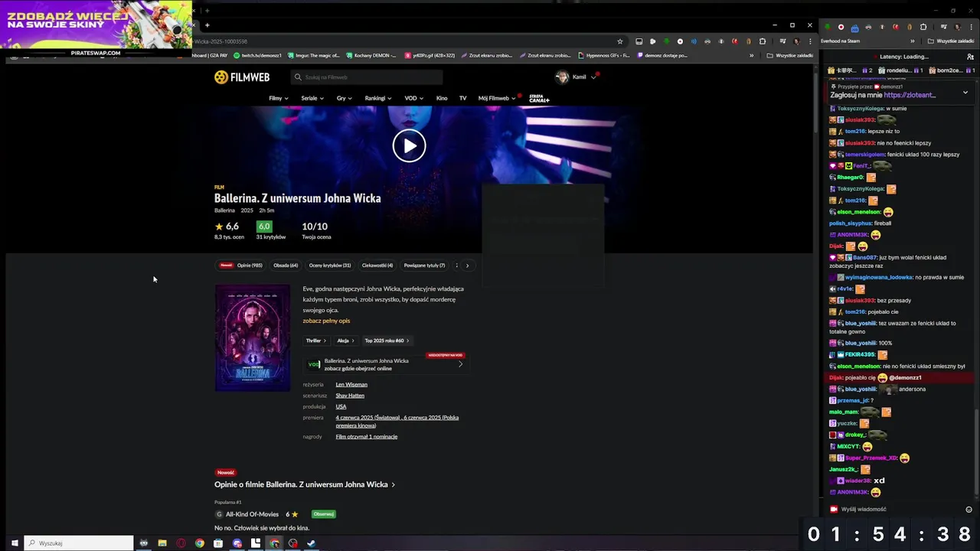Open the Kino section

(442, 98)
